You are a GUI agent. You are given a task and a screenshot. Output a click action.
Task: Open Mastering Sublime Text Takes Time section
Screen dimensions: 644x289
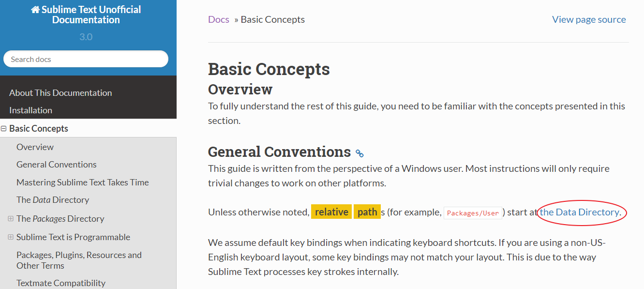click(x=83, y=183)
